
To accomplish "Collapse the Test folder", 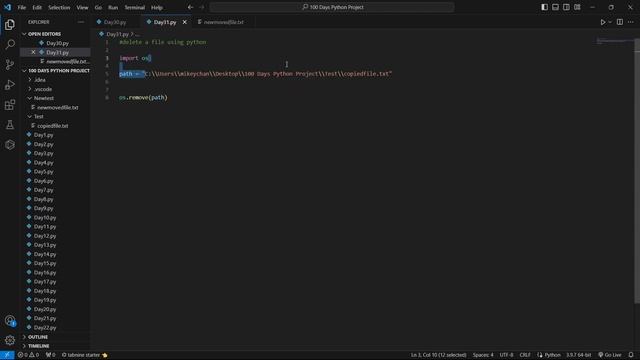I will point(38,117).
